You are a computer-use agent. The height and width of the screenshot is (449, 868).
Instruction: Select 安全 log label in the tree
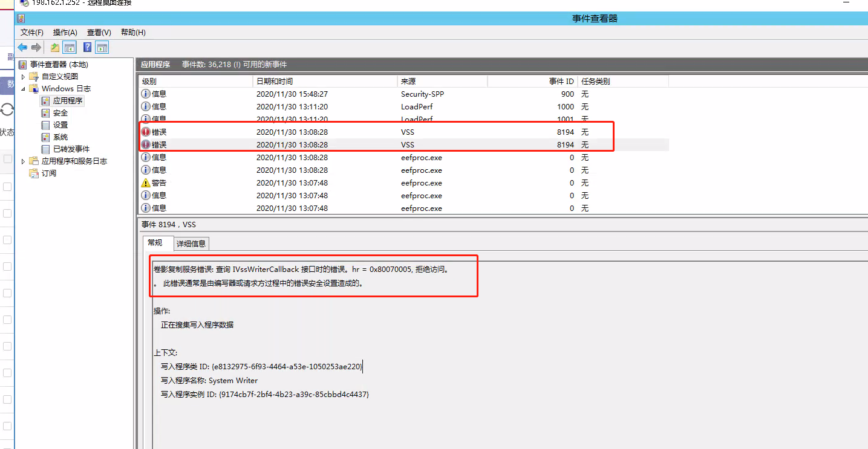60,113
